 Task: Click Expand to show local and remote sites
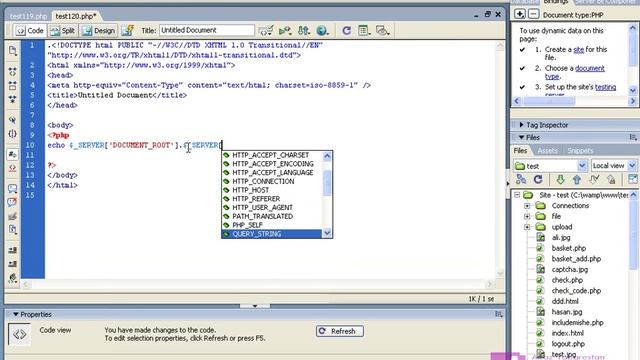tap(633, 179)
